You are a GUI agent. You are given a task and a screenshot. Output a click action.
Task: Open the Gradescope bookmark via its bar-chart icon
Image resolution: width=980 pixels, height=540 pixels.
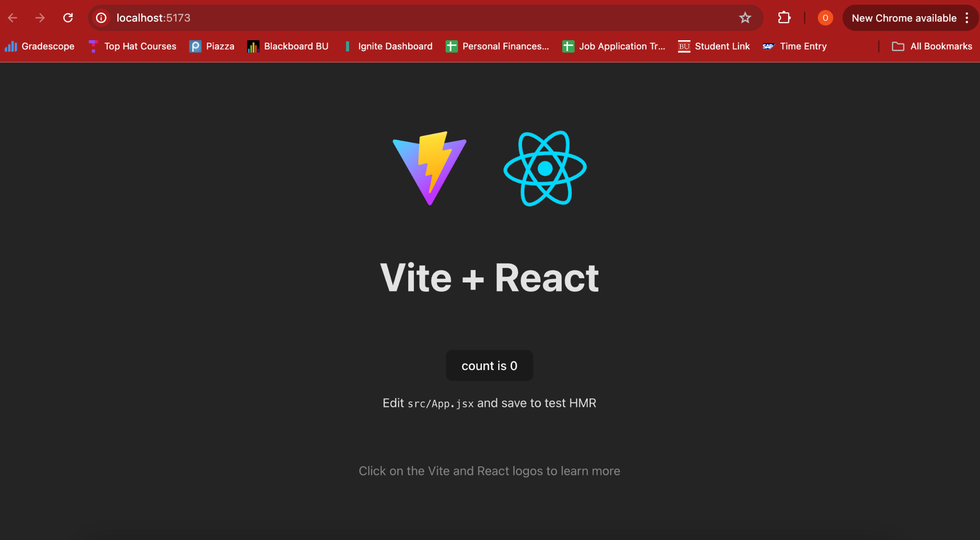point(11,46)
